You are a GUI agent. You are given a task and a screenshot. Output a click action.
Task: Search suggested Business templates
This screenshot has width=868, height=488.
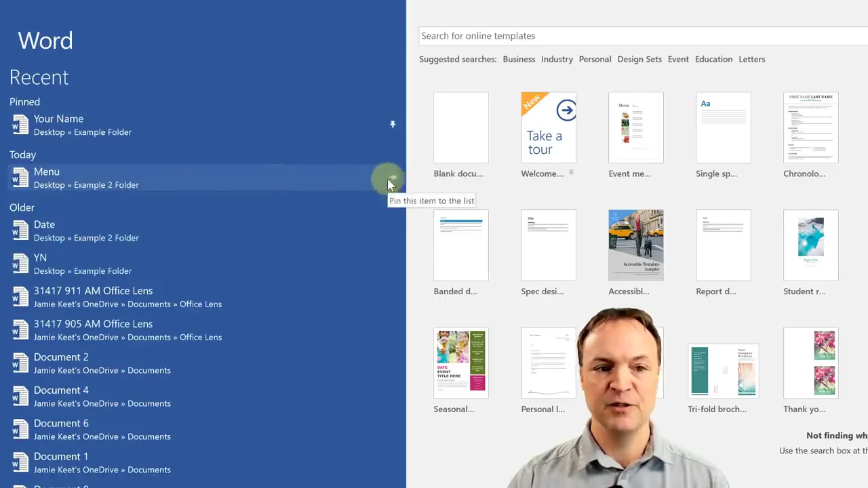tap(519, 59)
